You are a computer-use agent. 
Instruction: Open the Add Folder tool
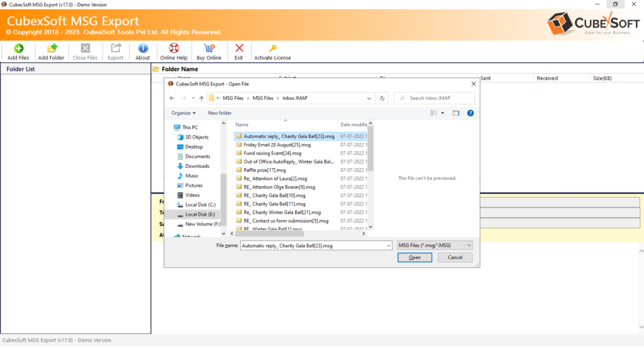(x=52, y=48)
